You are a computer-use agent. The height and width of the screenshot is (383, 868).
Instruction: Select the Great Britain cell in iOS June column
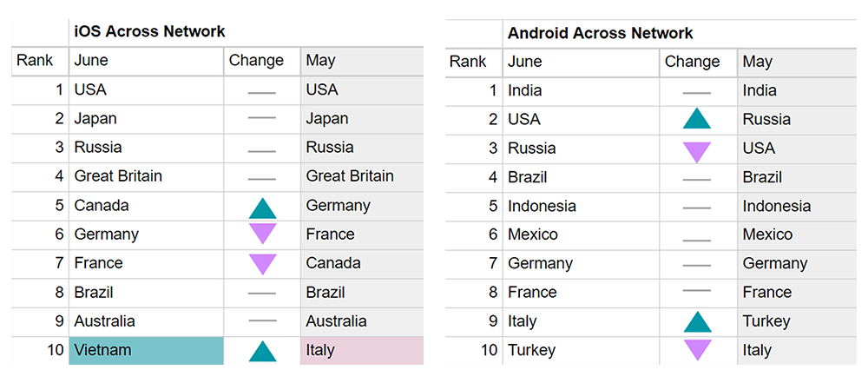(x=118, y=176)
